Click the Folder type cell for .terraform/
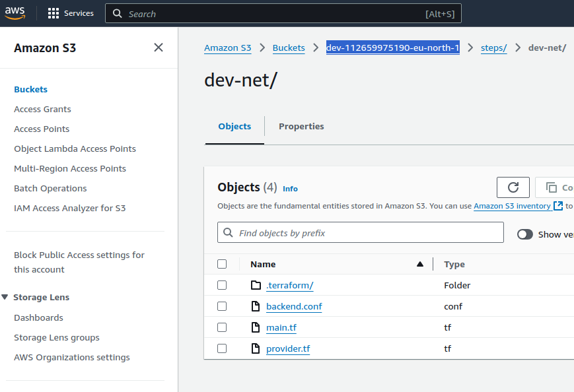This screenshot has height=392, width=574. [457, 285]
